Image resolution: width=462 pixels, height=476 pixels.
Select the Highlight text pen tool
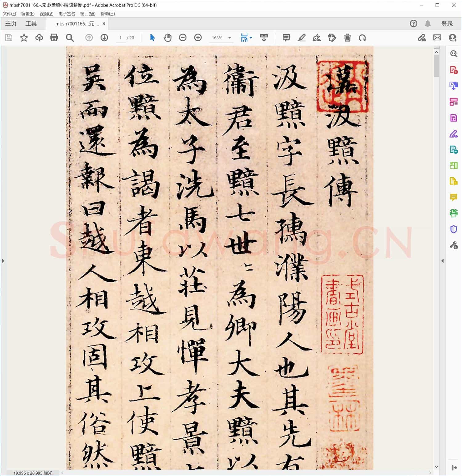pyautogui.click(x=302, y=38)
